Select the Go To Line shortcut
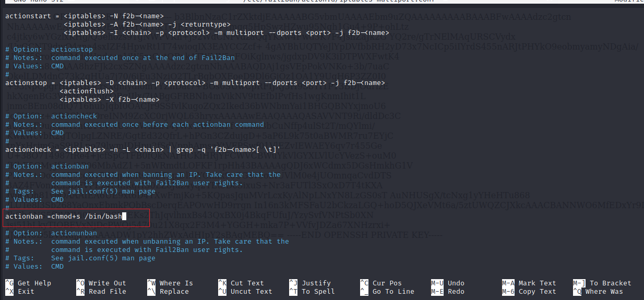Viewport: 644px width, 300px height. click(x=393, y=292)
